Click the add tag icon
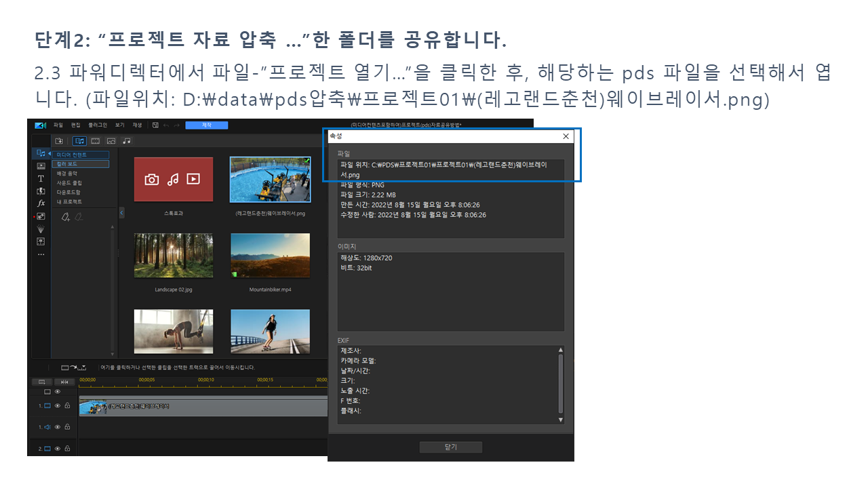The image size is (868, 488). pos(66,217)
